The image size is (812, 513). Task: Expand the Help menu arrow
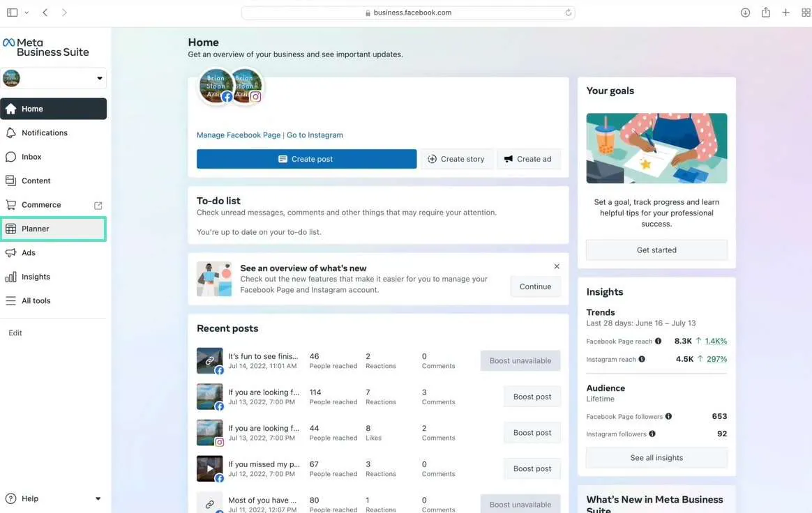[98, 499]
